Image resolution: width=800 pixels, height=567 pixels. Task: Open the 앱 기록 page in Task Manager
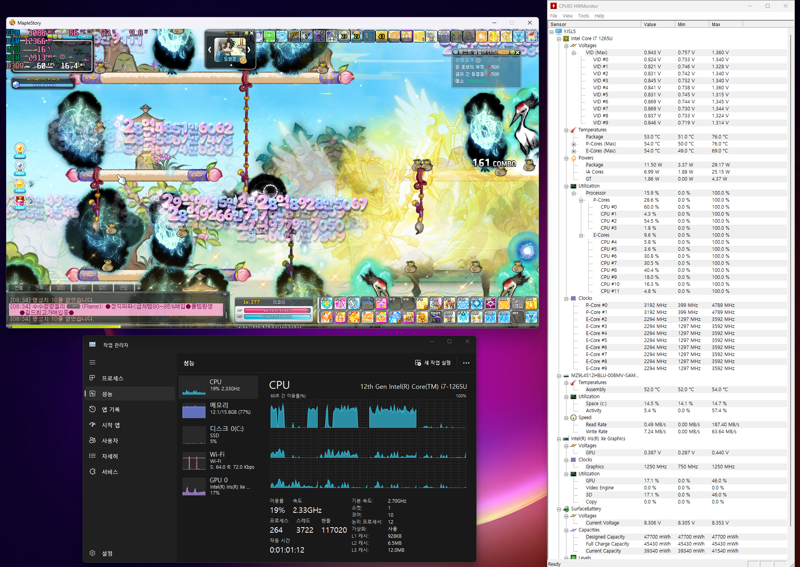click(130, 409)
